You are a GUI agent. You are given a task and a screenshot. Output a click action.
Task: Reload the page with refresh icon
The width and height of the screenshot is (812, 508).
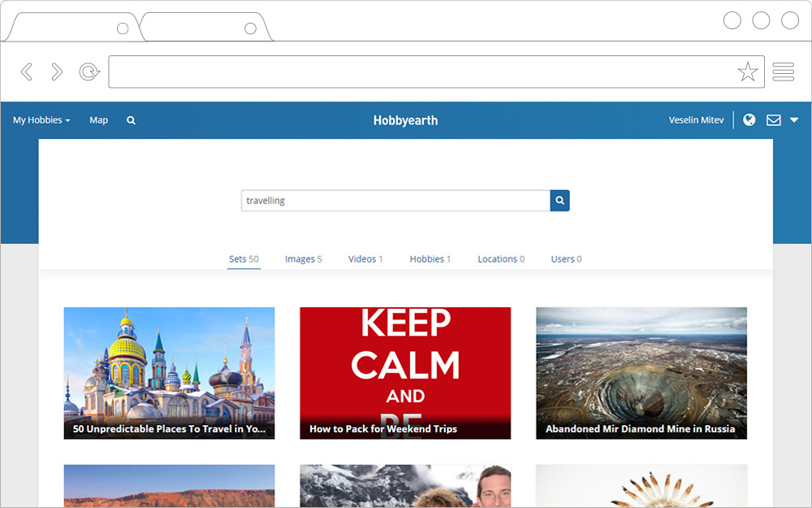89,72
